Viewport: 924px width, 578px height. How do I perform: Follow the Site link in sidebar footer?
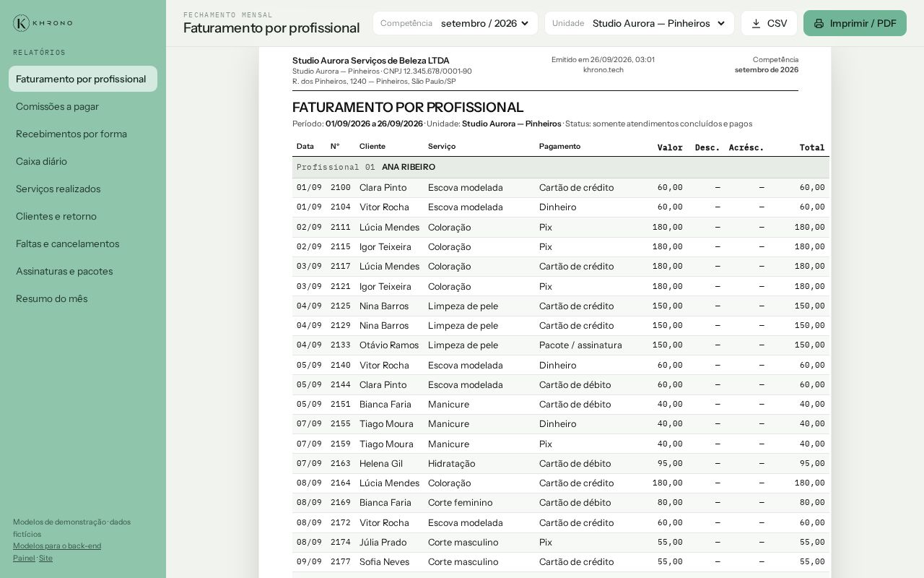45,558
